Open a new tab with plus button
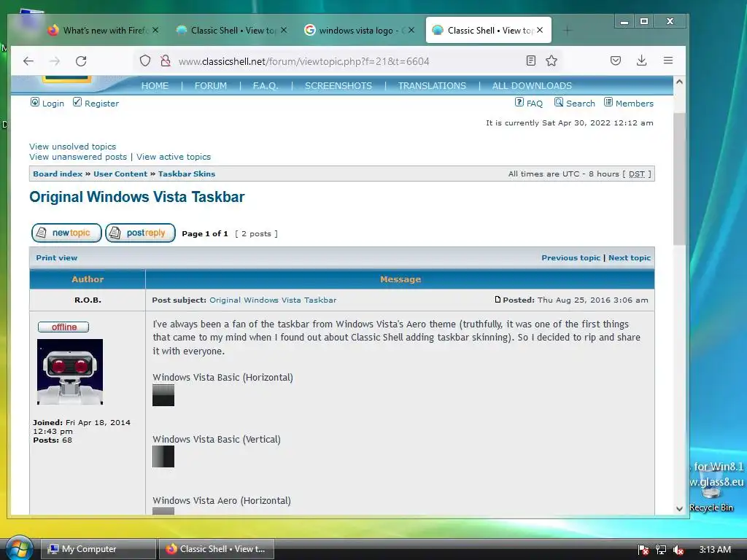747x560 pixels. pyautogui.click(x=567, y=31)
